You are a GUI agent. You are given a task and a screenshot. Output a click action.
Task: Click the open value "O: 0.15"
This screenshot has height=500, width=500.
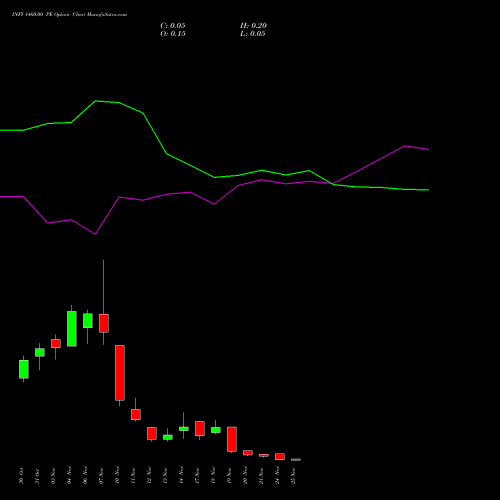click(173, 34)
